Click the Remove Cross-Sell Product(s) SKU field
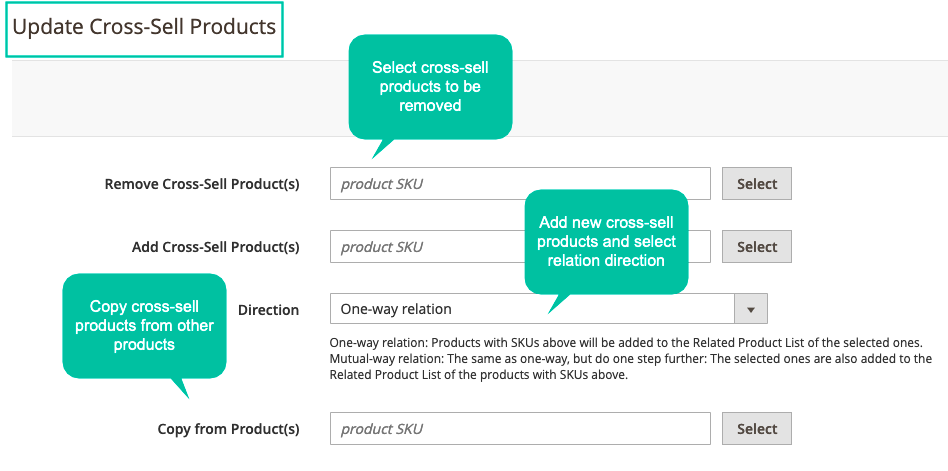948x471 pixels. coord(520,184)
